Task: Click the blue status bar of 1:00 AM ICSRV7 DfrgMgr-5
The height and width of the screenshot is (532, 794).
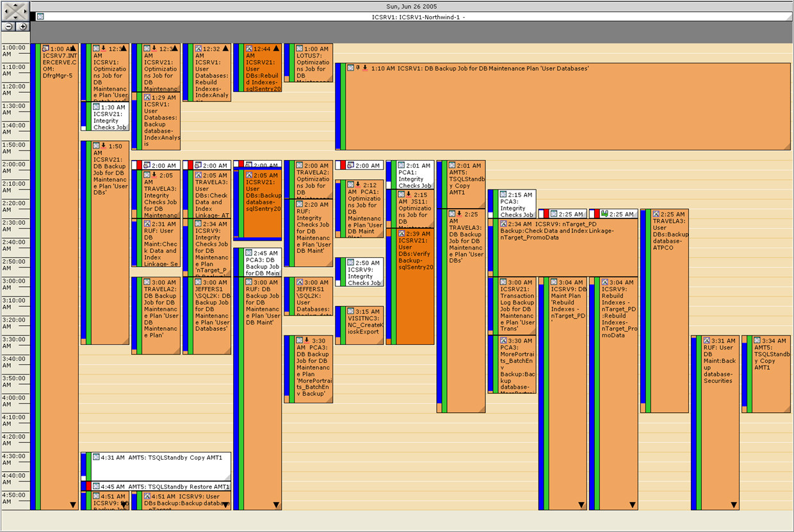Action: pyautogui.click(x=33, y=277)
